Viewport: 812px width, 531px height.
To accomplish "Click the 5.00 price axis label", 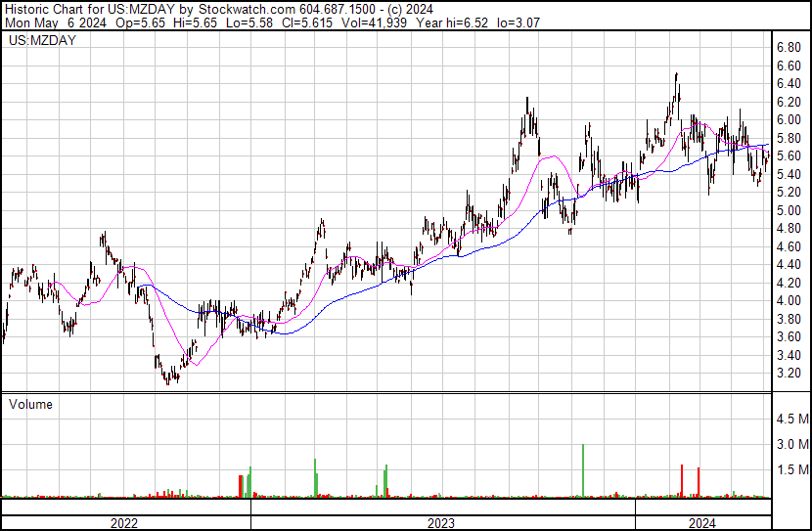I will (789, 210).
